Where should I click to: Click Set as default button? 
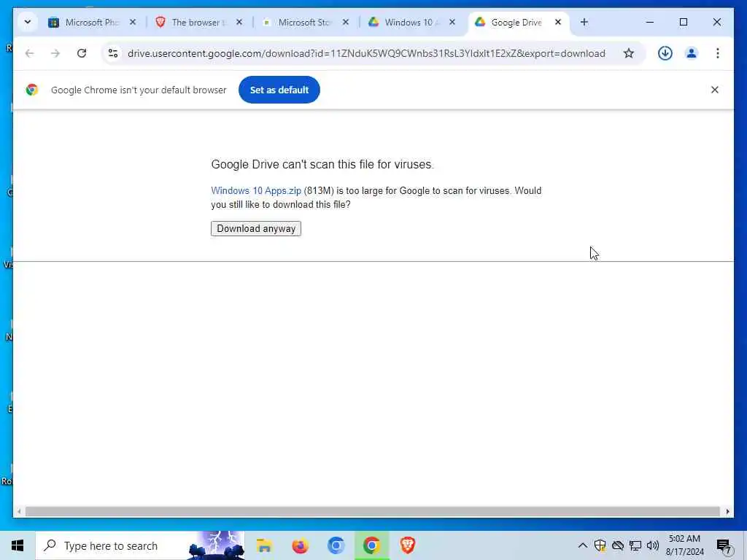[x=279, y=90]
